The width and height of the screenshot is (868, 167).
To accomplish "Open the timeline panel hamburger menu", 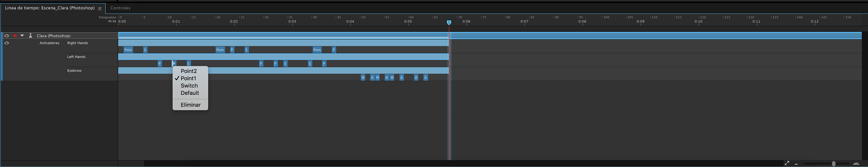I will (x=100, y=8).
